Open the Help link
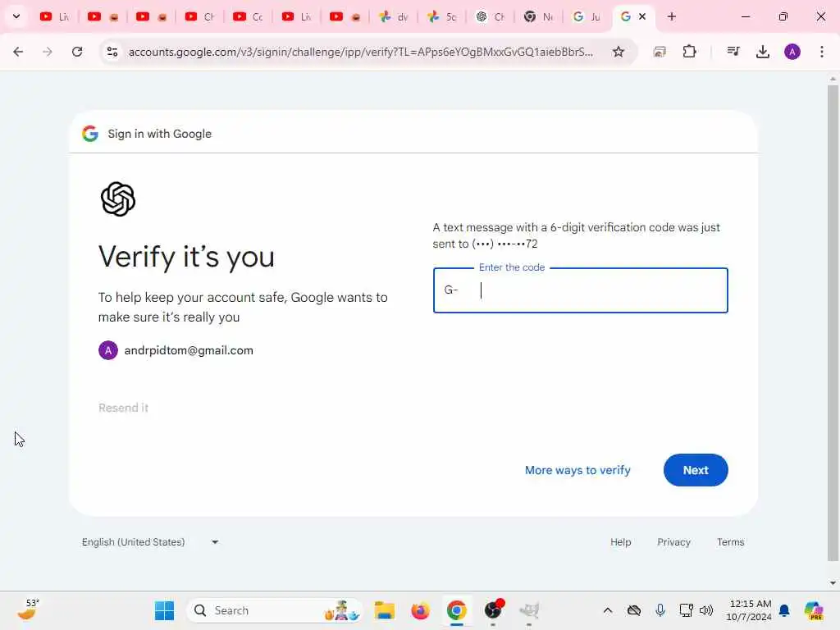The width and height of the screenshot is (840, 630). (620, 542)
